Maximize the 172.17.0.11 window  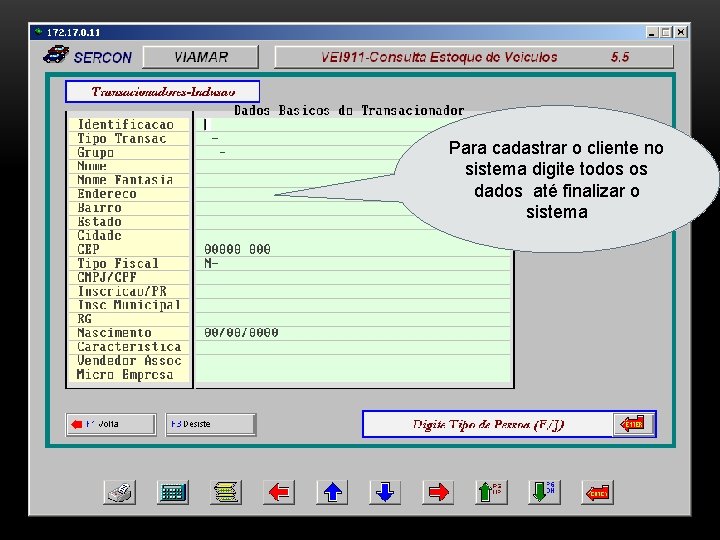[x=666, y=32]
